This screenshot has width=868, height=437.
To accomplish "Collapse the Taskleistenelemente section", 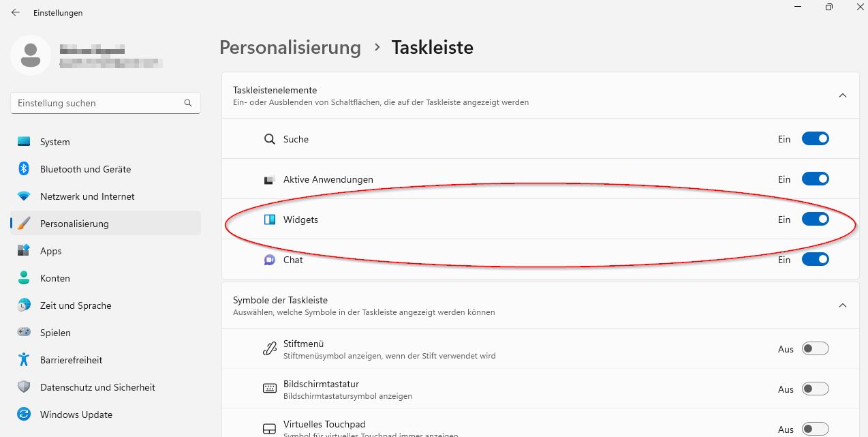I will 843,95.
